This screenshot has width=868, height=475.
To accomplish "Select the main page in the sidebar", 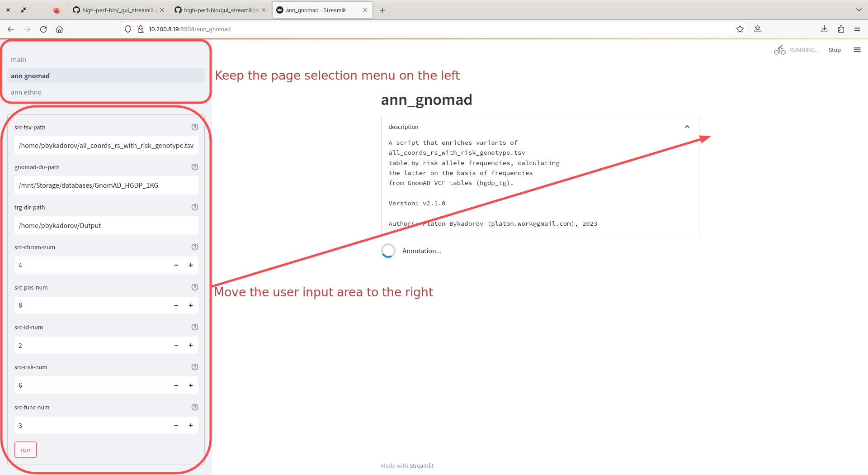I will coord(18,59).
